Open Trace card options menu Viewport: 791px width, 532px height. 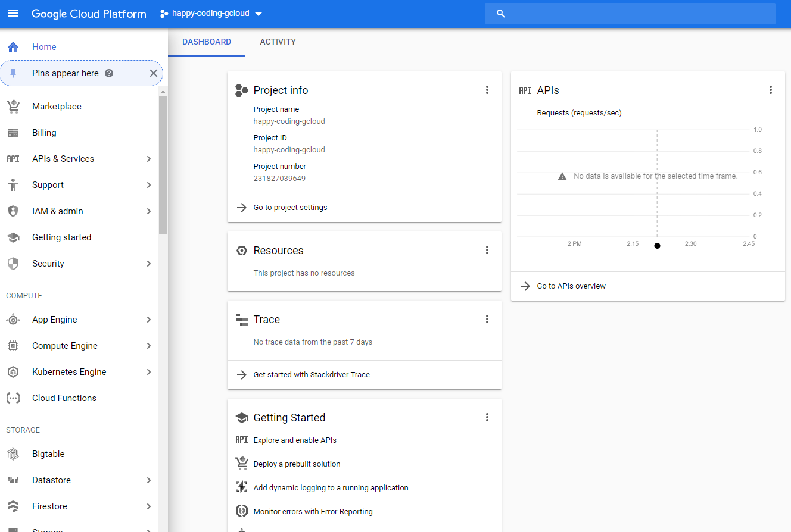click(487, 319)
